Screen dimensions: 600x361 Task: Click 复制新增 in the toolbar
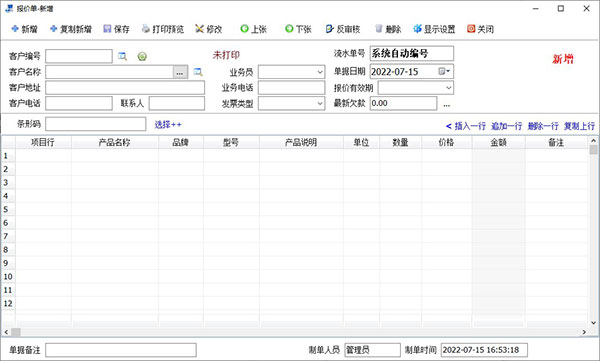click(x=71, y=29)
